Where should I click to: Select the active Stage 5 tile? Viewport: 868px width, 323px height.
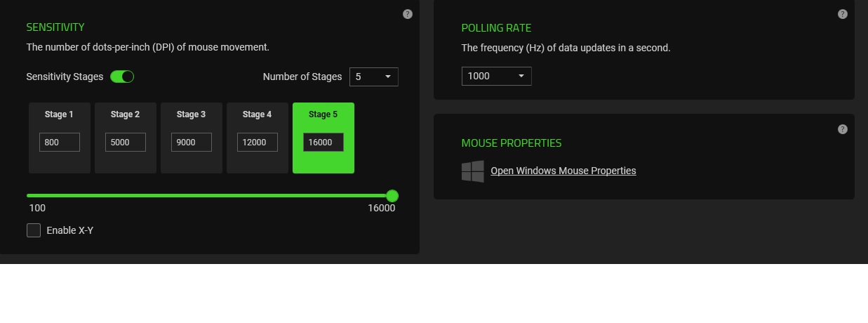pos(323,114)
